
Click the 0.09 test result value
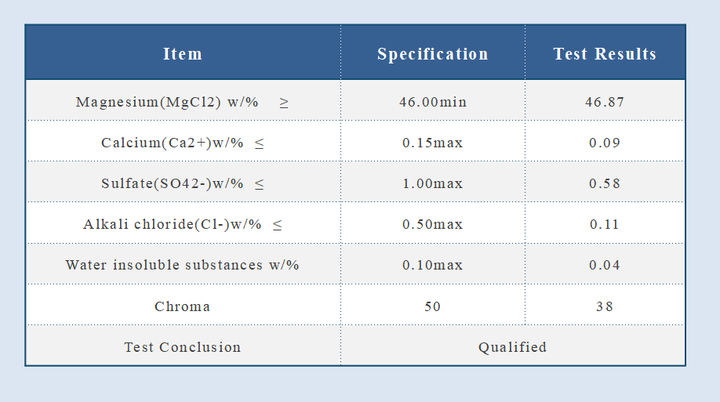pyautogui.click(x=605, y=143)
